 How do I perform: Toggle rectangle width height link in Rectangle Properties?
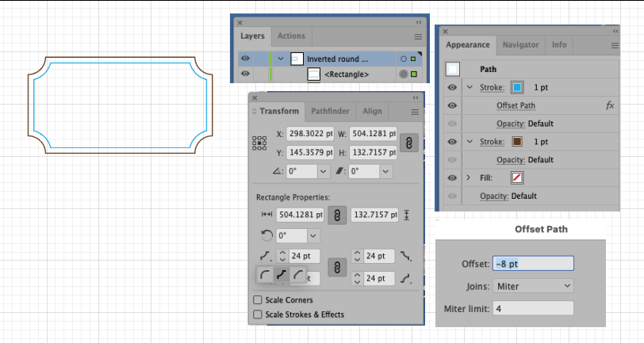click(337, 215)
